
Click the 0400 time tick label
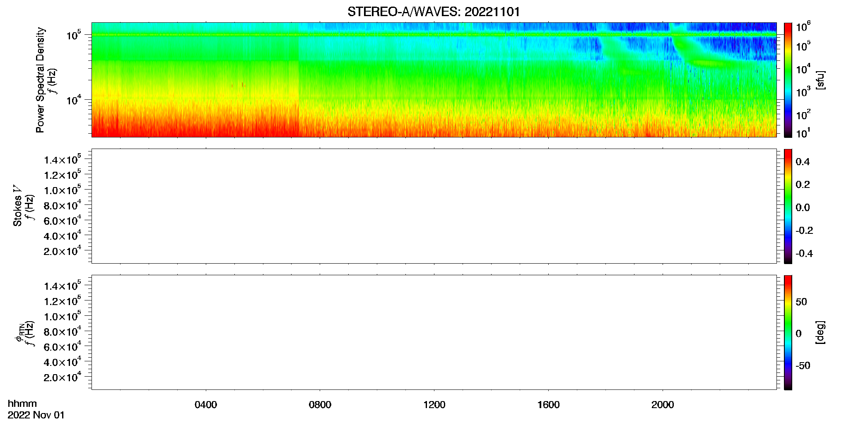coord(206,405)
